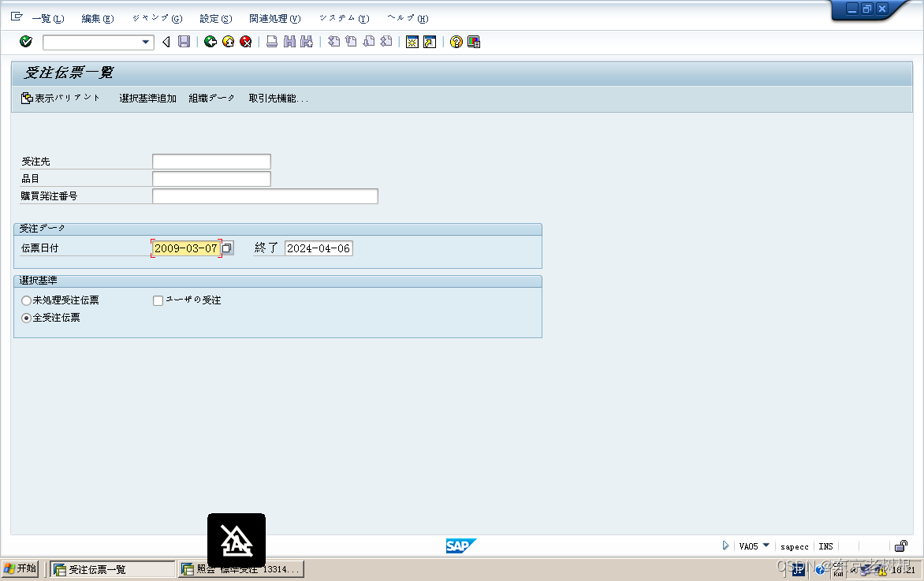The height and width of the screenshot is (581, 924).
Task: Collapse command field with the triangle icon
Action: pyautogui.click(x=166, y=42)
